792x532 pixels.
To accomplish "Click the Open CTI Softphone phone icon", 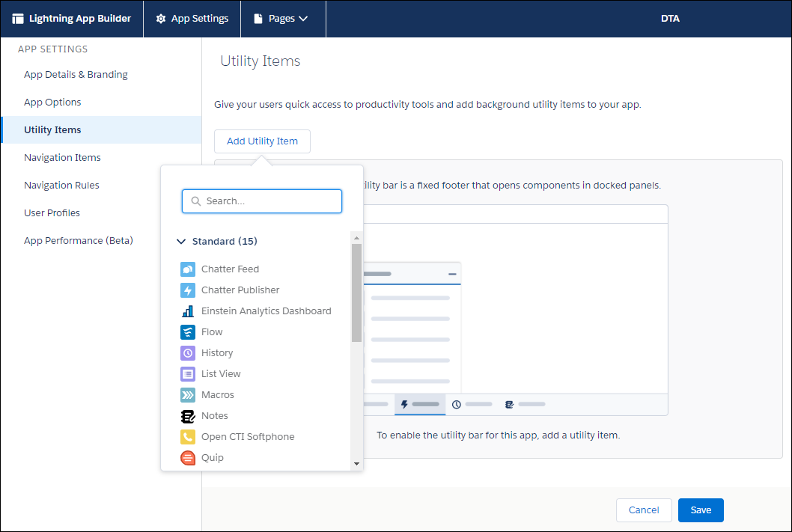I will point(188,437).
